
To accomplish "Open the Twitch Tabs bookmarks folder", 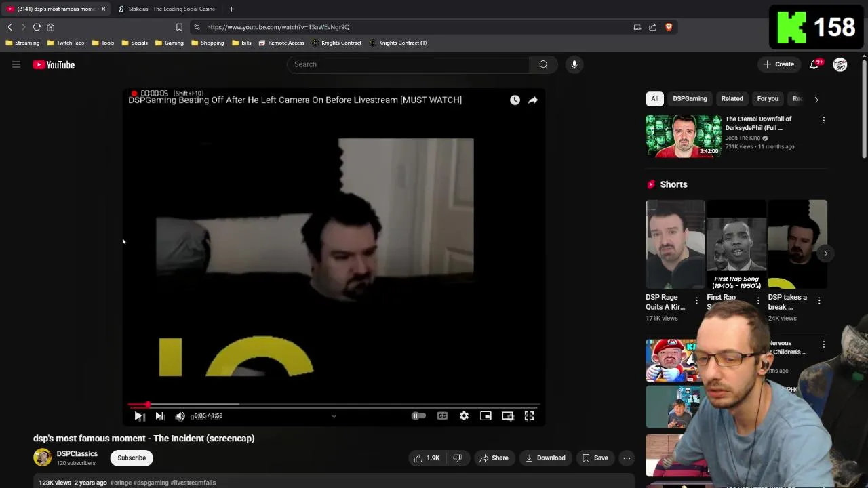I will click(x=66, y=43).
